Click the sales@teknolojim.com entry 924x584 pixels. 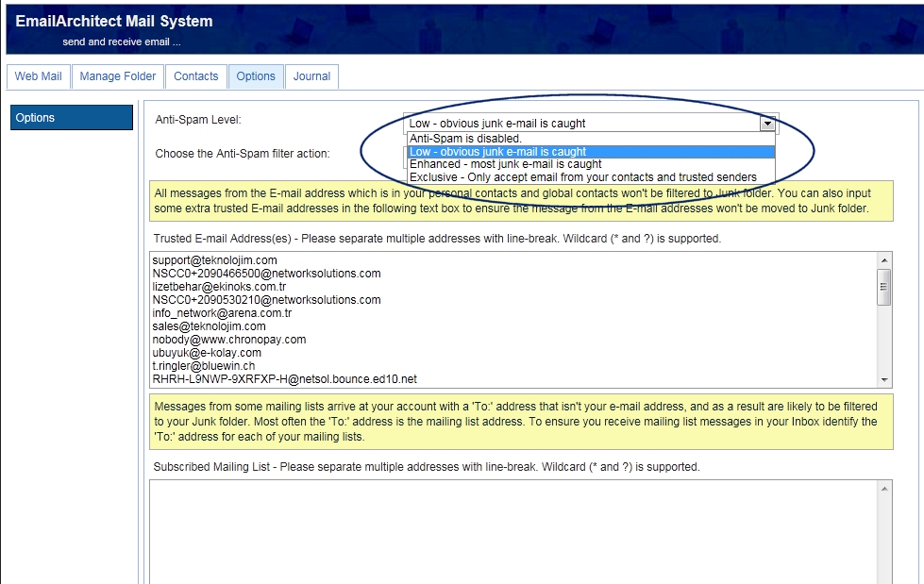pos(210,325)
